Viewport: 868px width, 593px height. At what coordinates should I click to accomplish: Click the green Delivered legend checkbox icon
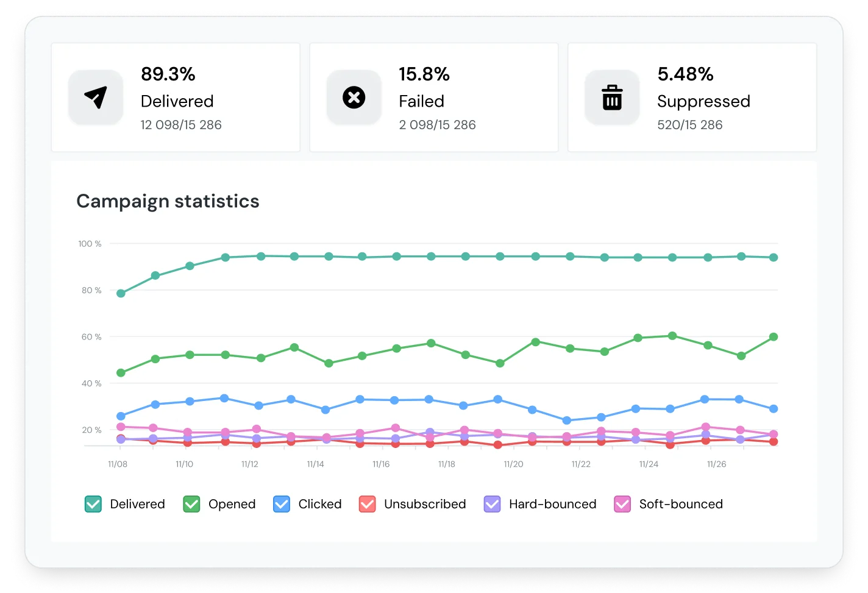93,504
